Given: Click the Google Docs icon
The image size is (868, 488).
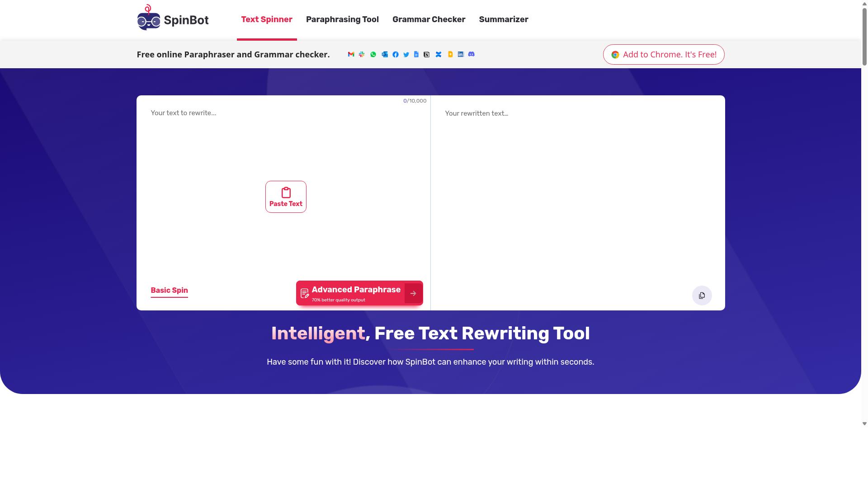Looking at the screenshot, I should tap(416, 54).
